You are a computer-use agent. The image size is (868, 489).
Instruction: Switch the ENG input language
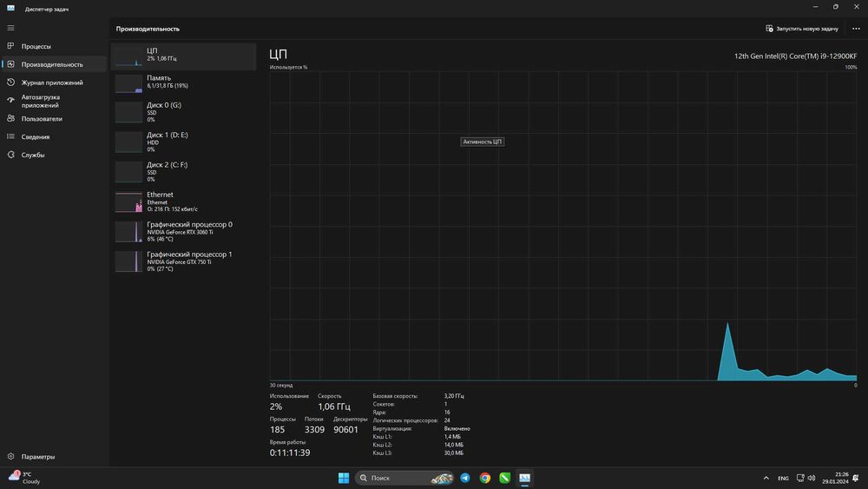click(x=783, y=478)
